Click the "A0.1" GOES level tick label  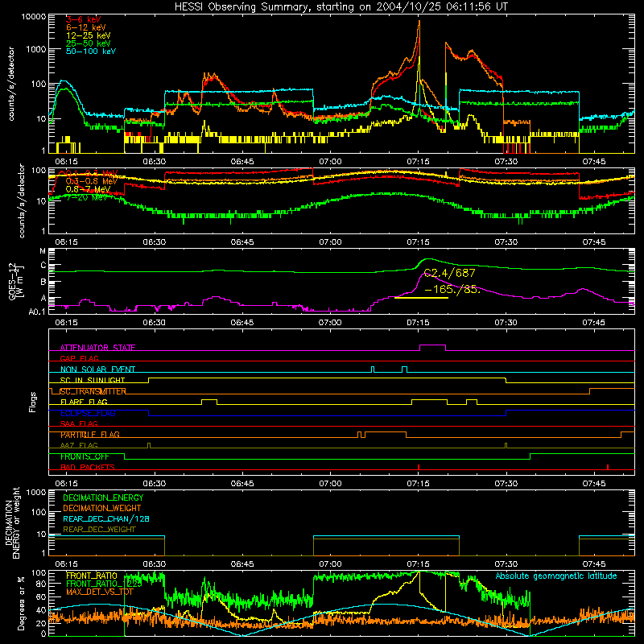[x=37, y=312]
